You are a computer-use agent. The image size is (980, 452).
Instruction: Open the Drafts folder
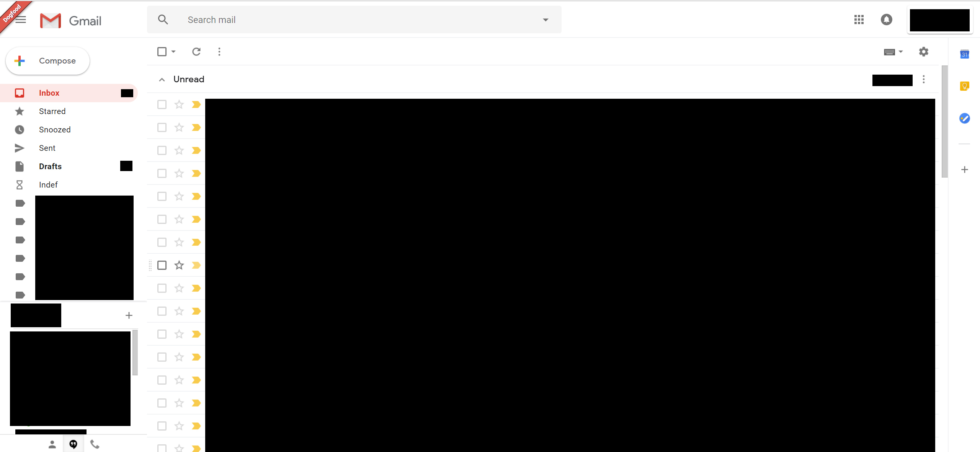[x=50, y=166]
